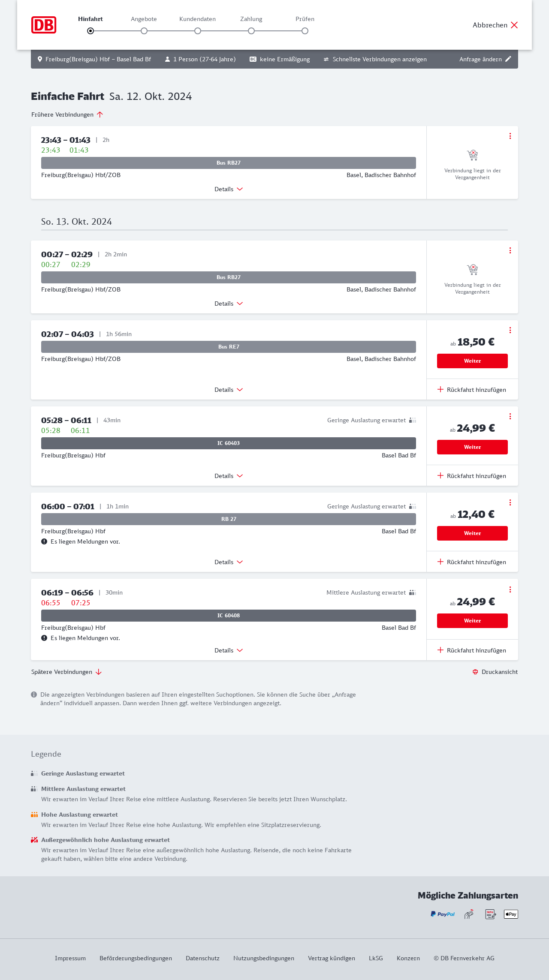Click Weiter for the 12,40 € offer
Viewport: 549px width, 980px height.
point(472,533)
